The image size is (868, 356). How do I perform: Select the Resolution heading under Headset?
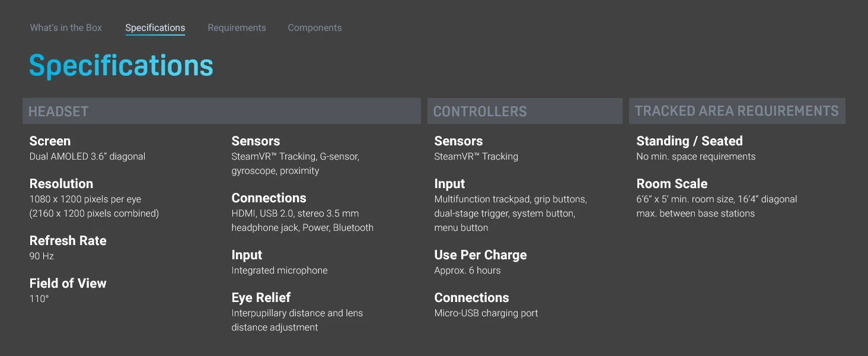tap(61, 184)
